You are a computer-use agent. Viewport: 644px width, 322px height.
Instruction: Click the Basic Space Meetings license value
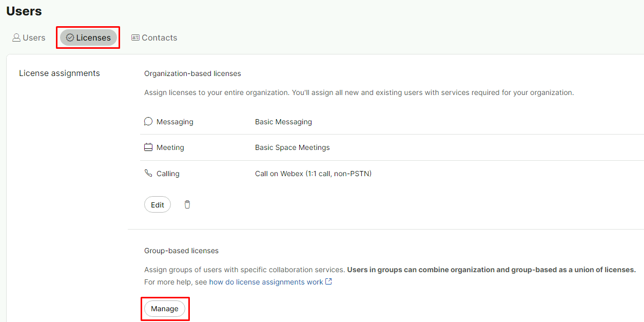click(292, 147)
